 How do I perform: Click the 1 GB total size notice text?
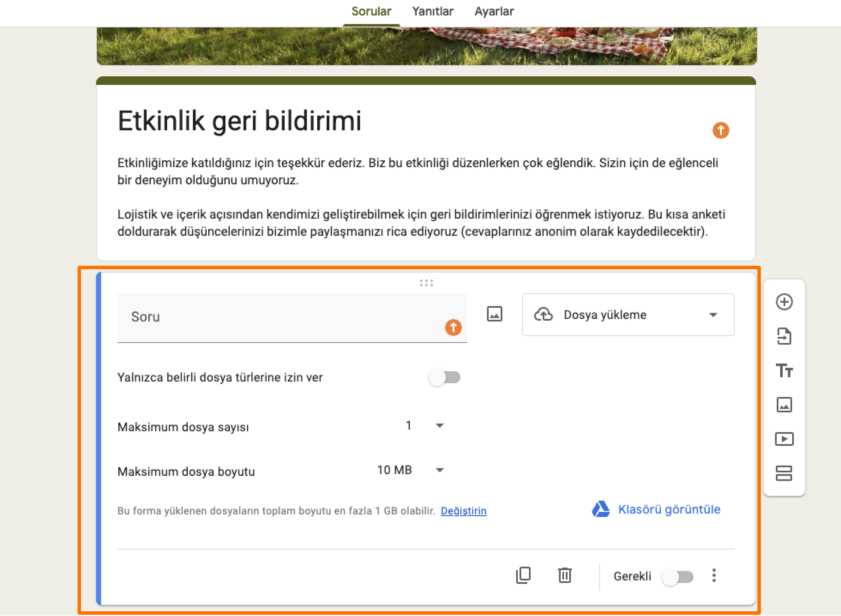(276, 511)
